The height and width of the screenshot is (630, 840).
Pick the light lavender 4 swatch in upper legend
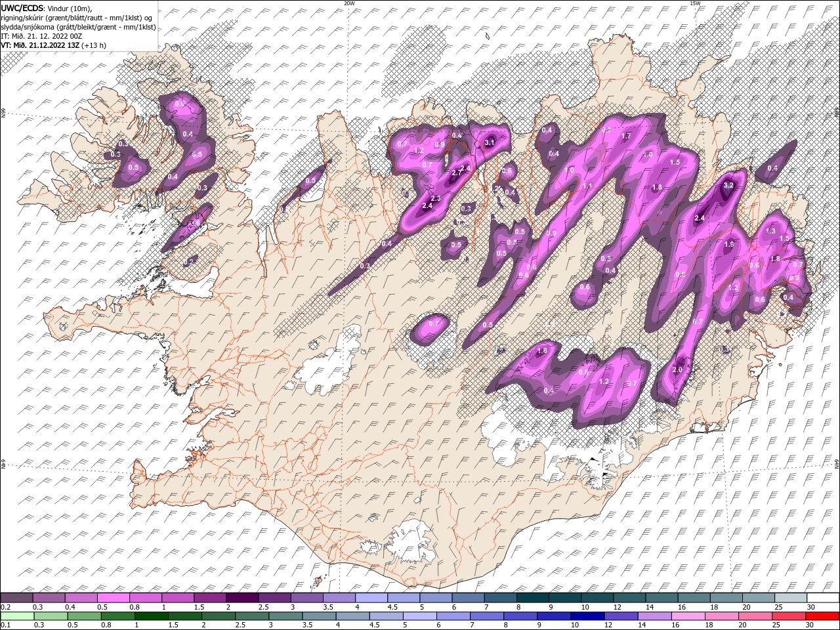pos(371,598)
